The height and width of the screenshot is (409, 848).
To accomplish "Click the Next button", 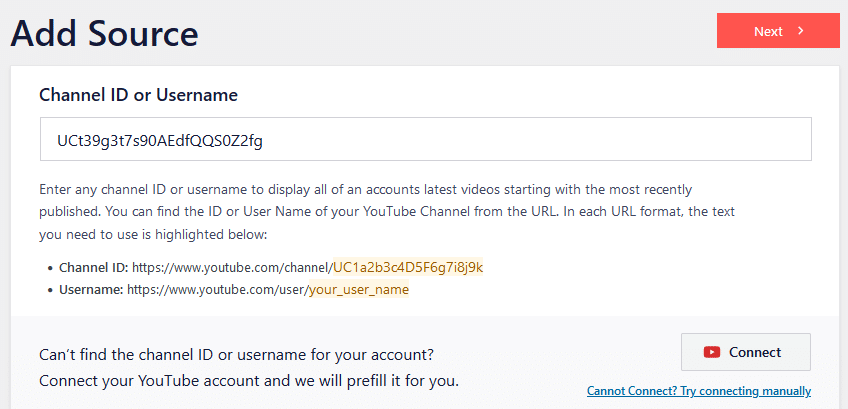I will 777,31.
